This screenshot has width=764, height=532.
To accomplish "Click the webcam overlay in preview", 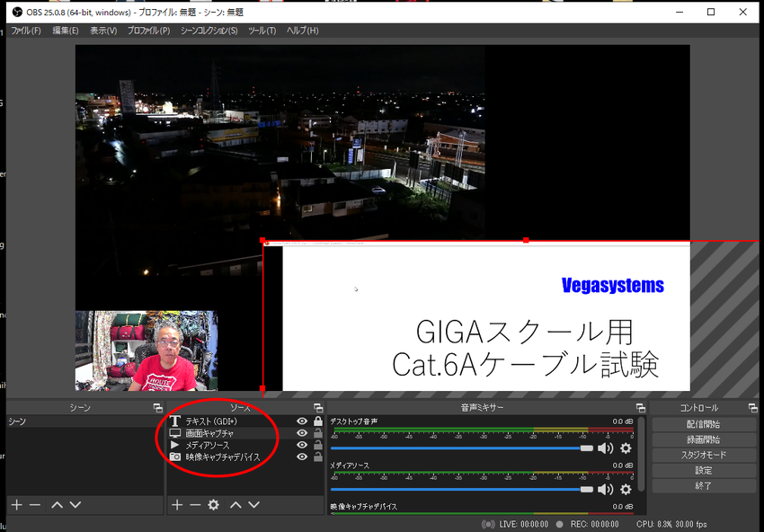I will tap(147, 350).
